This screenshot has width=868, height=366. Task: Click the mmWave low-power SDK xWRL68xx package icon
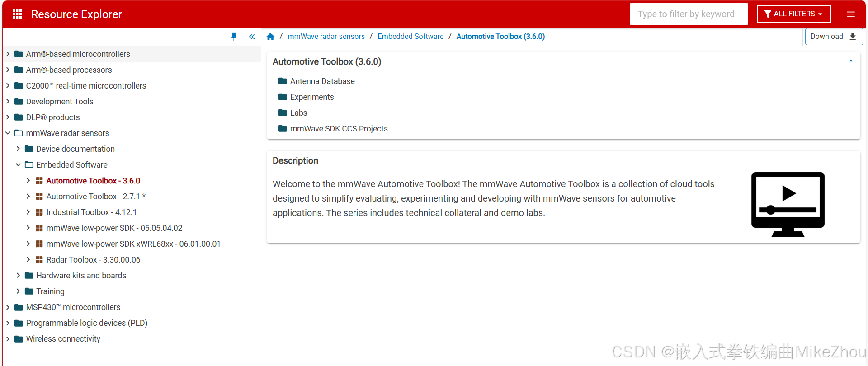coord(39,244)
